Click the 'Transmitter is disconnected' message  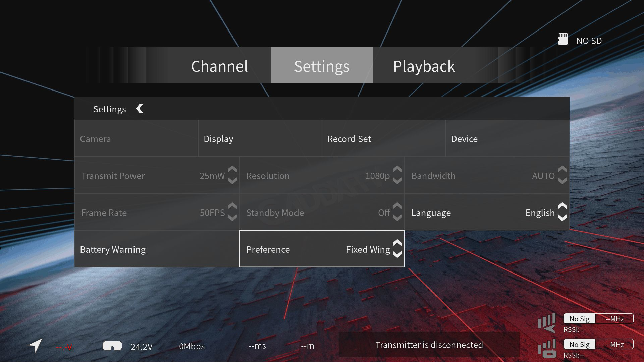(x=429, y=345)
